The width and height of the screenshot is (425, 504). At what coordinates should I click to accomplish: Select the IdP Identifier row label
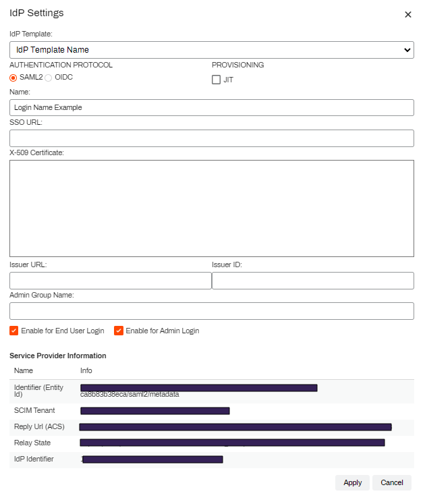(x=34, y=459)
